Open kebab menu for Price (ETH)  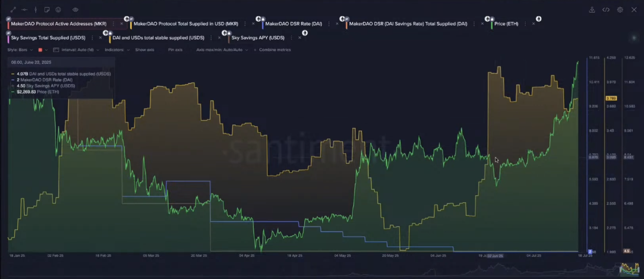pyautogui.click(x=525, y=24)
